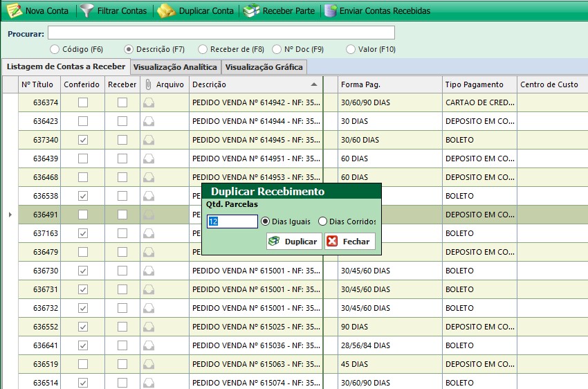Click row indicator arrow beside título 636491

click(10, 215)
